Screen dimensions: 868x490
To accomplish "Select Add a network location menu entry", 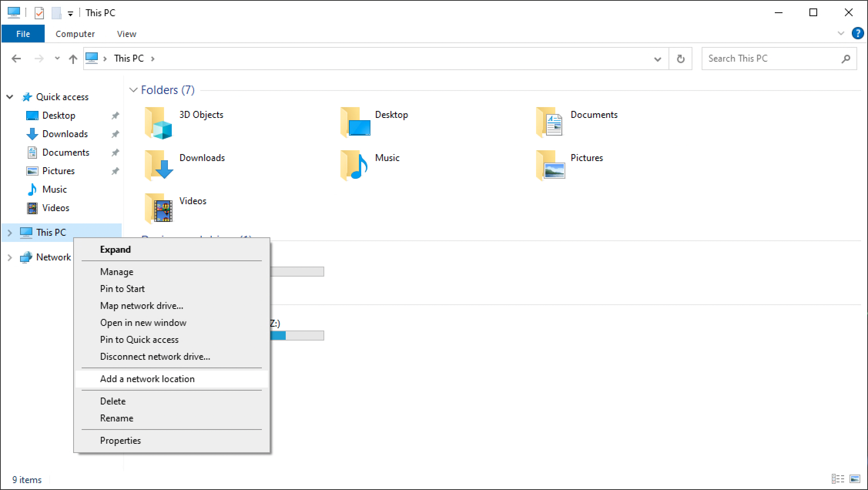I will pyautogui.click(x=147, y=379).
